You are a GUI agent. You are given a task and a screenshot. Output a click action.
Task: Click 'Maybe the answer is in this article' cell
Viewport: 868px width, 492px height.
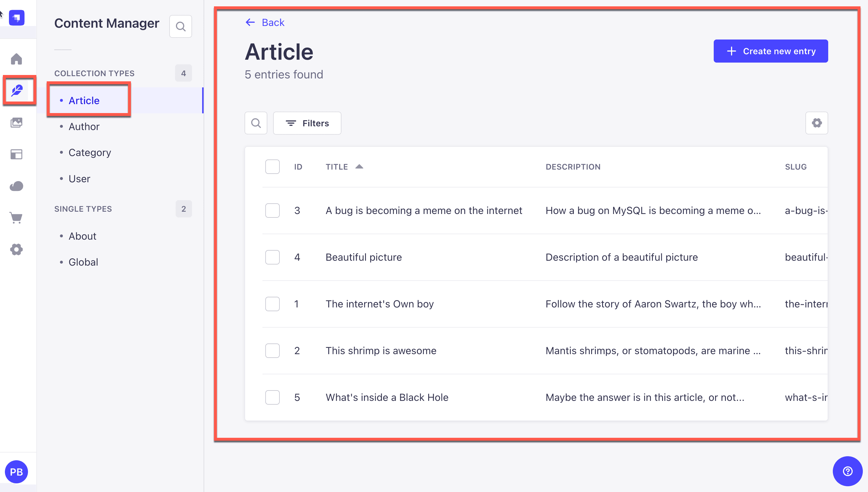tap(645, 397)
